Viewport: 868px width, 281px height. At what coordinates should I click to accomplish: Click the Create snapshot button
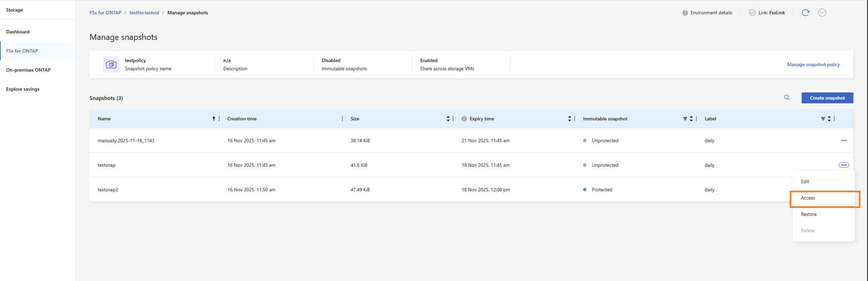(827, 98)
